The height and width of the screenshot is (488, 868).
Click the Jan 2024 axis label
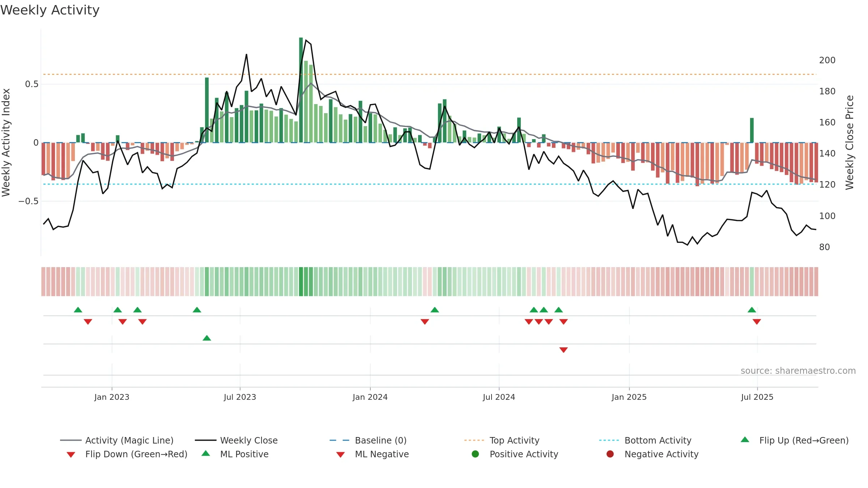click(x=370, y=397)
